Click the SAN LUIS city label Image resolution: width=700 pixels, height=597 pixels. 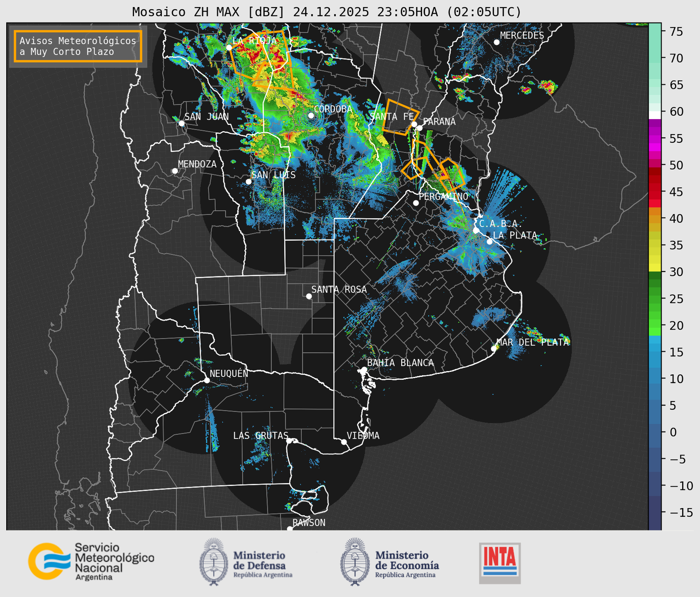click(274, 175)
